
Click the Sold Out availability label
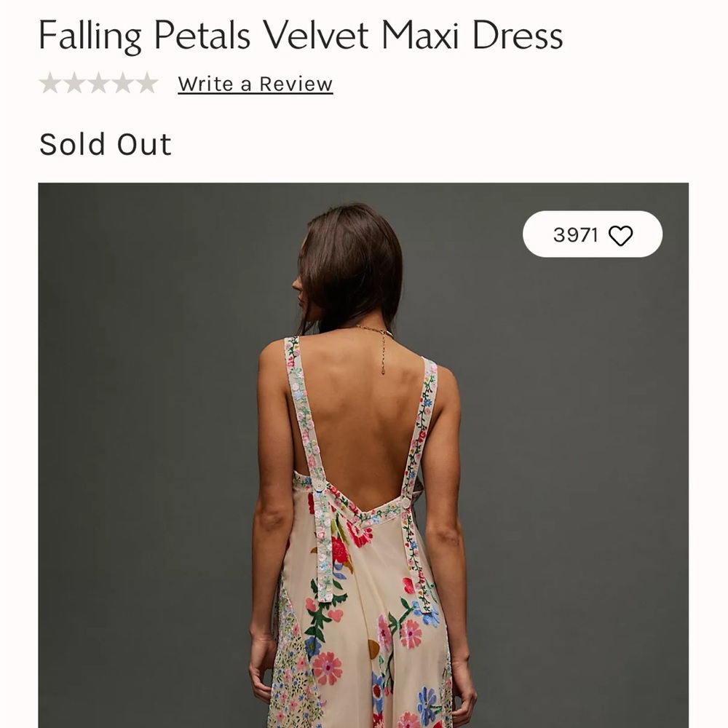106,143
